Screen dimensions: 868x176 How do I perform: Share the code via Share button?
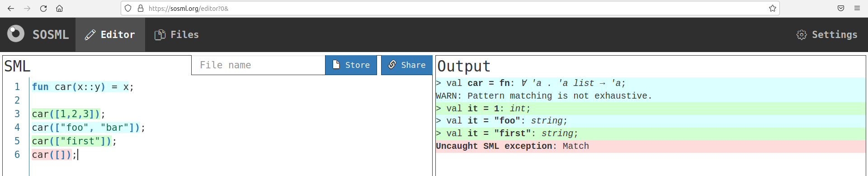coord(407,65)
